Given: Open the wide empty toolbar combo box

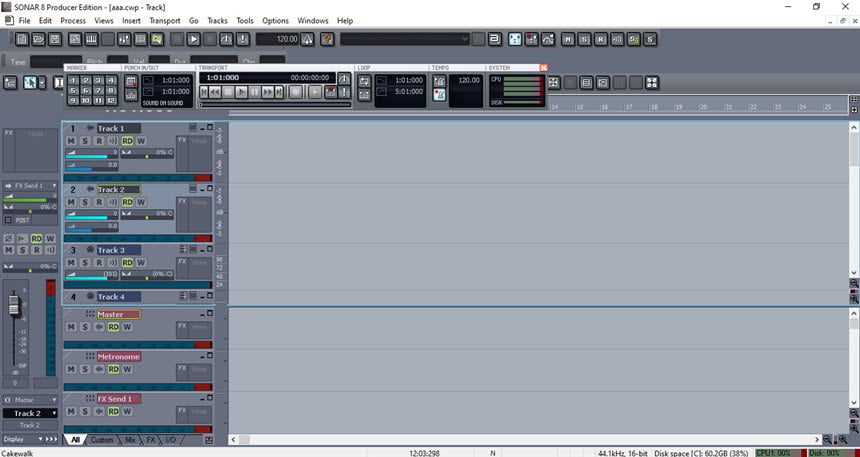Looking at the screenshot, I should pos(405,39).
